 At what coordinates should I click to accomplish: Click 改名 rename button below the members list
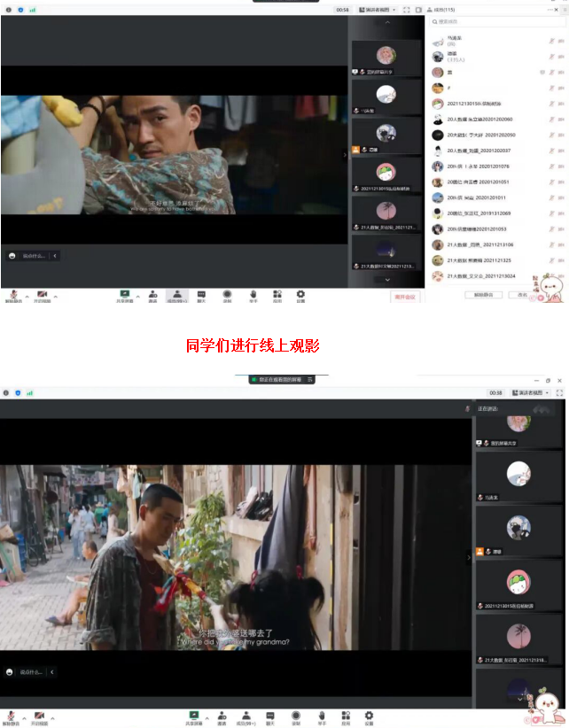522,295
